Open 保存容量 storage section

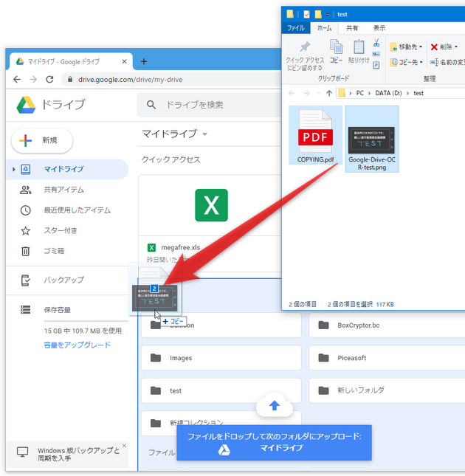click(x=57, y=310)
